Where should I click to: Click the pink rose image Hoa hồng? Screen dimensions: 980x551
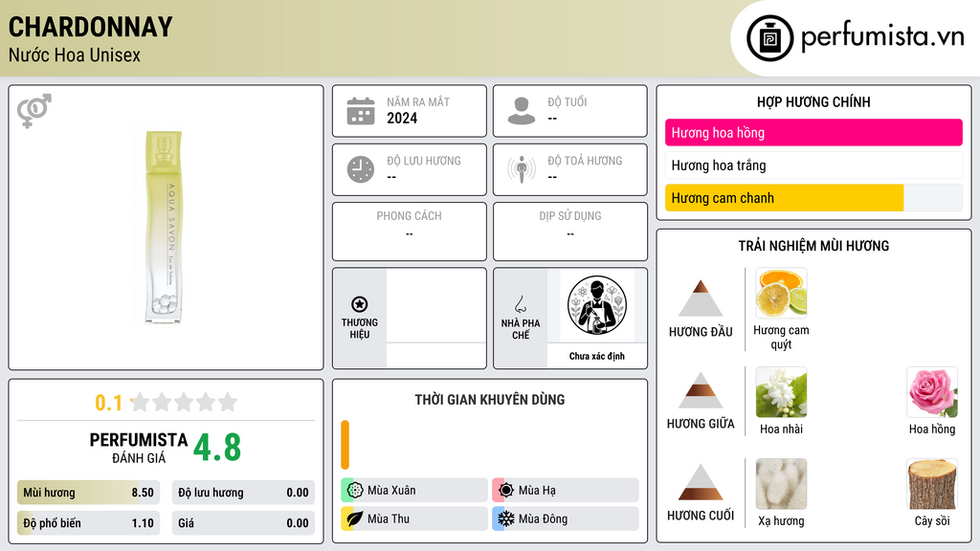point(932,392)
